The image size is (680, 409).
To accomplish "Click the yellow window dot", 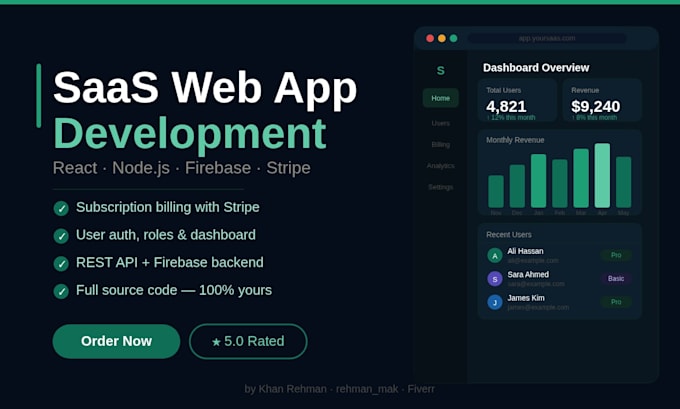I will click(442, 38).
